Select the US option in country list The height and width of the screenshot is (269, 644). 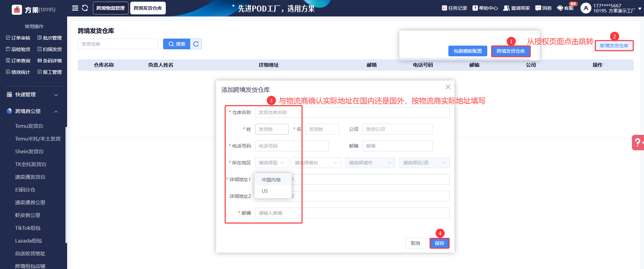click(265, 191)
